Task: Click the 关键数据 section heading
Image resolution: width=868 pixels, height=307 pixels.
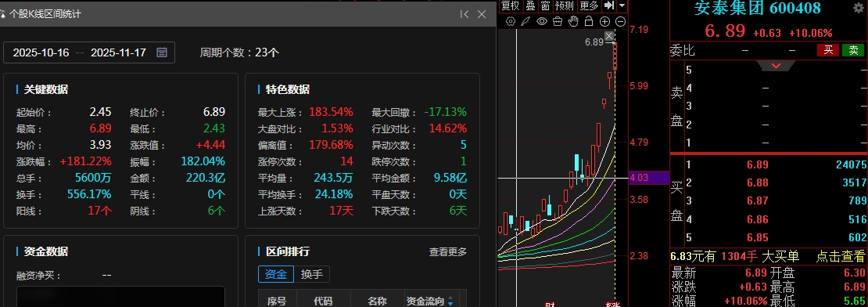Action: click(x=46, y=89)
